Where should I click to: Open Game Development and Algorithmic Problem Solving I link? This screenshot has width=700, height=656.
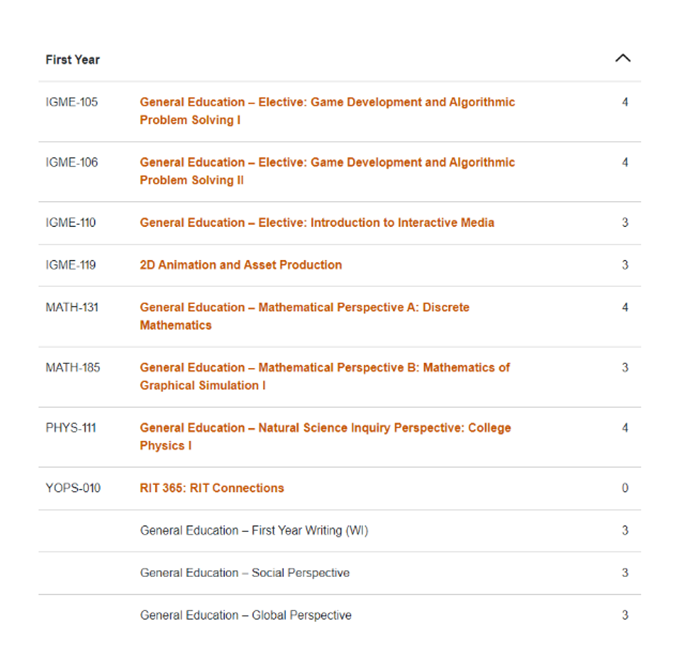click(327, 111)
